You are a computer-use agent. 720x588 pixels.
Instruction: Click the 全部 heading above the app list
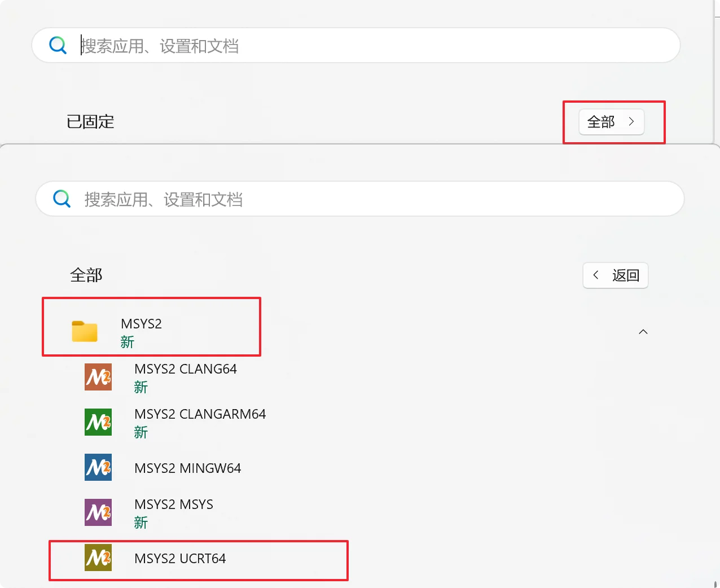click(x=86, y=275)
